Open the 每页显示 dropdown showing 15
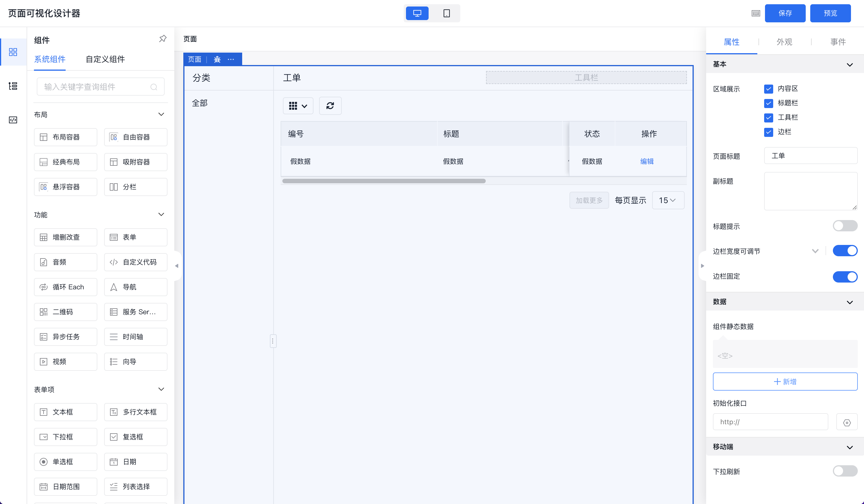Screen dimensions: 864x504 (x=668, y=200)
